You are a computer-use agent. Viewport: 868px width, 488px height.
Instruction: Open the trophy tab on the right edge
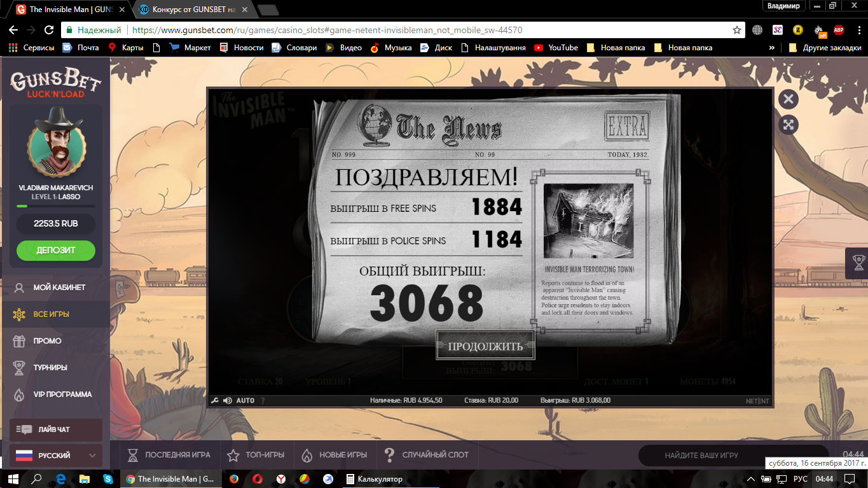point(857,263)
